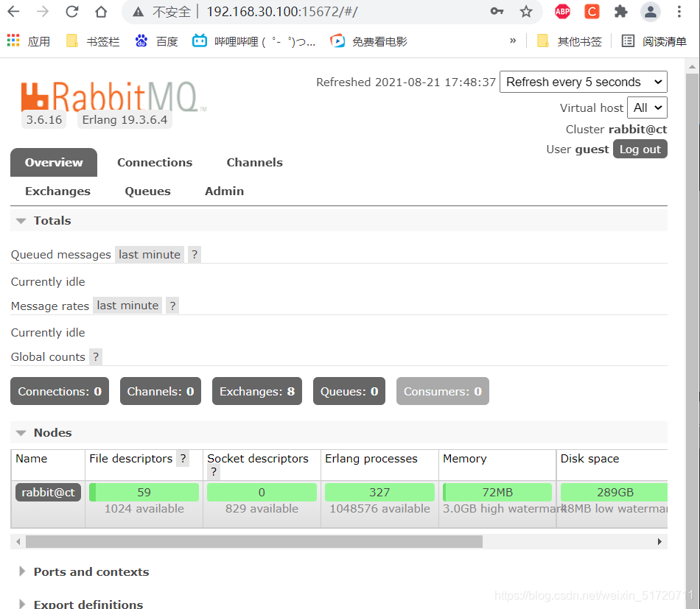Image resolution: width=700 pixels, height=609 pixels.
Task: Expand Export definitions section
Action: (x=81, y=604)
